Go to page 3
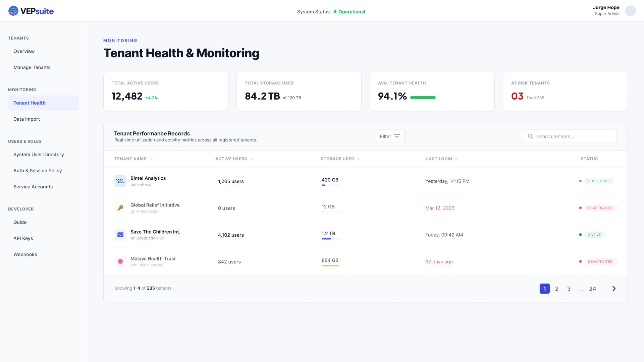The image size is (644, 362). (x=569, y=289)
